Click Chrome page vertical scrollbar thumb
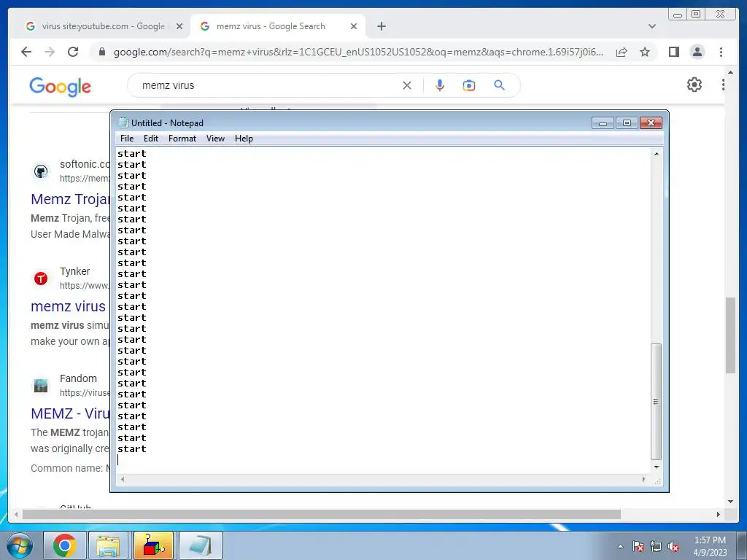The width and height of the screenshot is (747, 560). coord(730,335)
